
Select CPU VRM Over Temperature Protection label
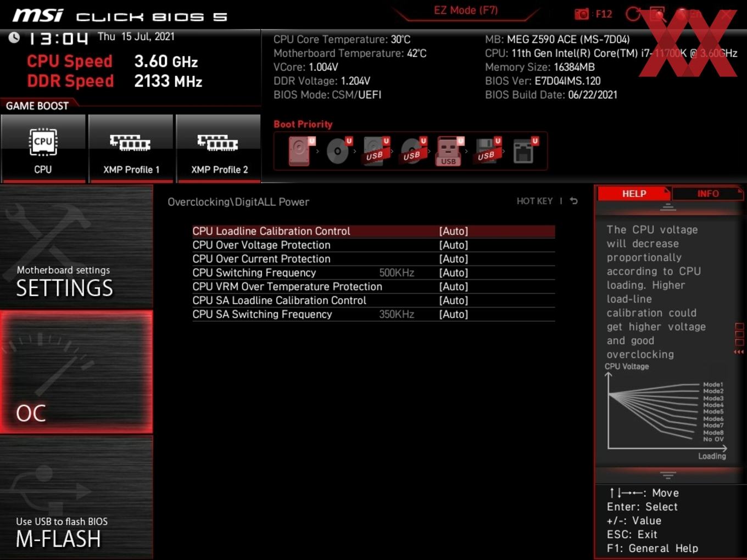(x=287, y=287)
